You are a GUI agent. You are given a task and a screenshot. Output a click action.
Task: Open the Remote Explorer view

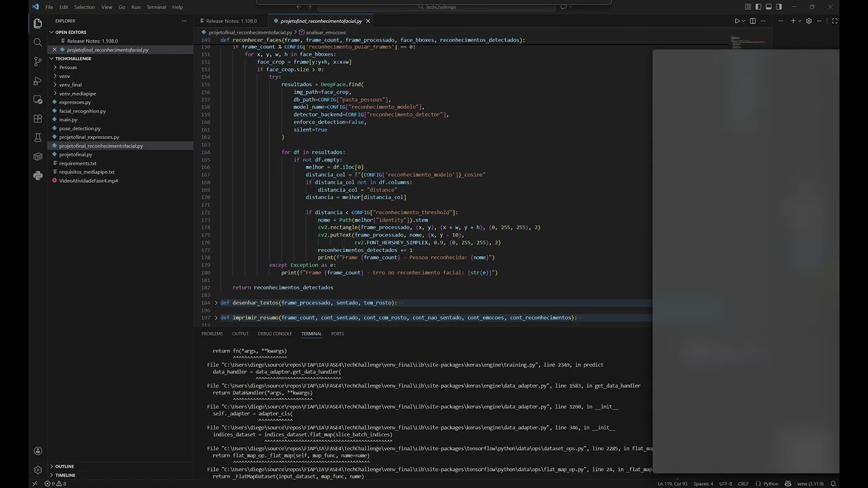coord(38,100)
